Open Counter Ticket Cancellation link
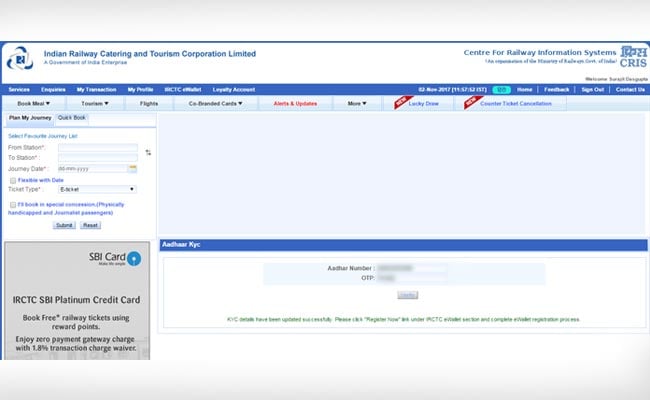This screenshot has width=650, height=400. coord(516,104)
